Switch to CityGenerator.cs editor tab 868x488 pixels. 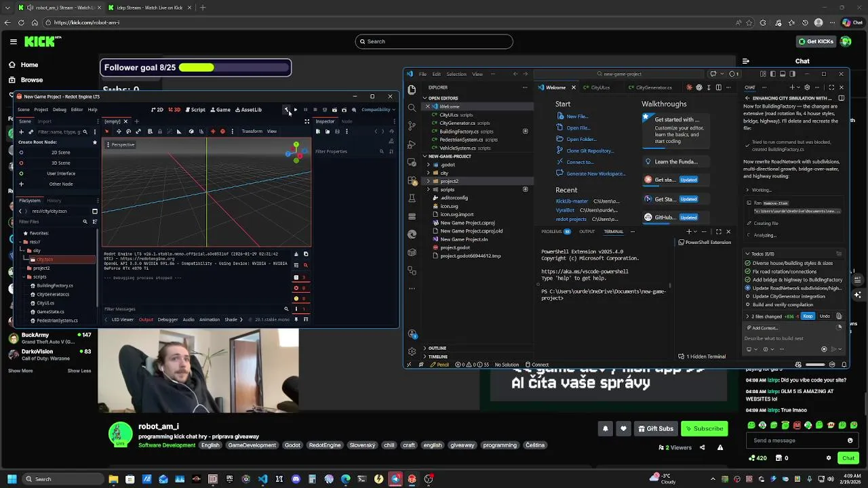pos(650,87)
